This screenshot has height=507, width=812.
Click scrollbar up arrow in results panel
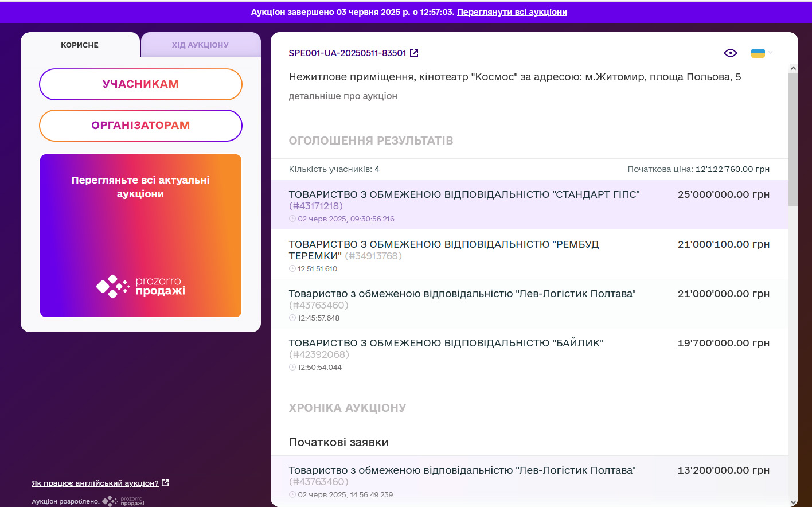pyautogui.click(x=794, y=68)
